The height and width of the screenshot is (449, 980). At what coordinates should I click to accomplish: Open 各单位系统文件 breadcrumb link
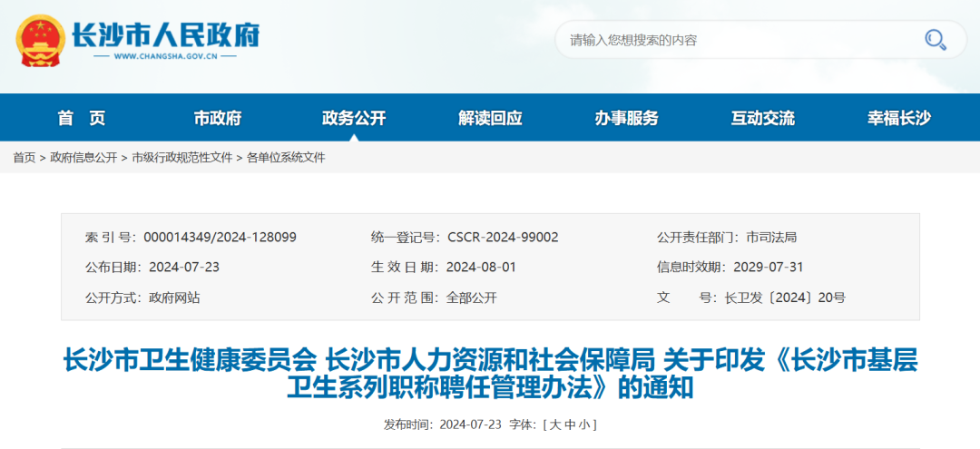pos(286,158)
